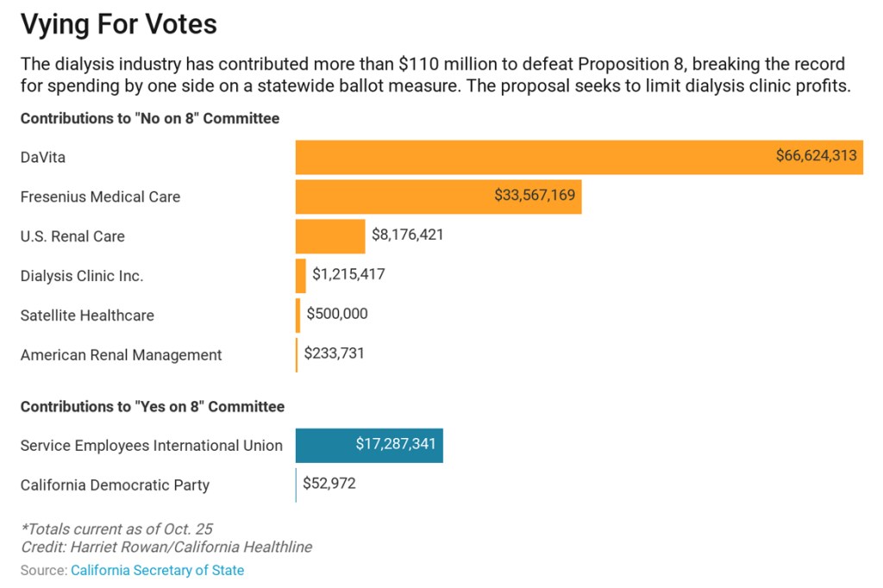Click the "Yes on 8" Committee heading

[x=152, y=407]
